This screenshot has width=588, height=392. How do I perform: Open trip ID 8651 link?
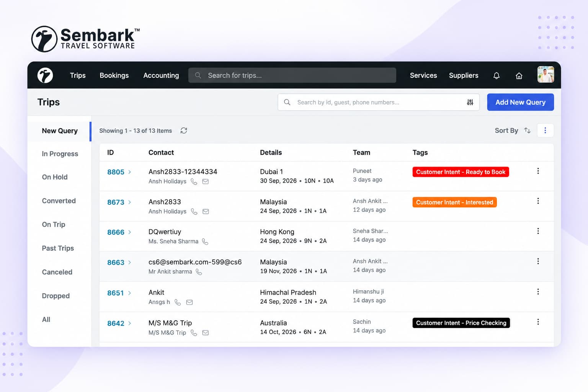tap(116, 293)
